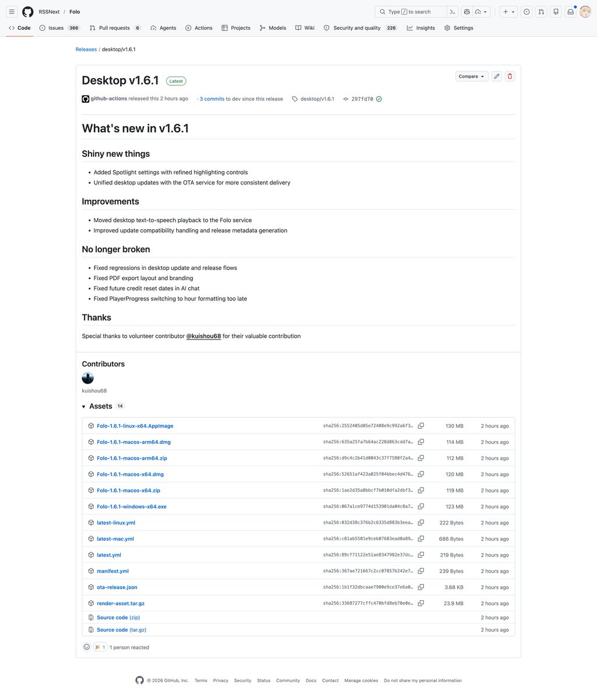
Task: Open the Models tab
Action: click(273, 28)
